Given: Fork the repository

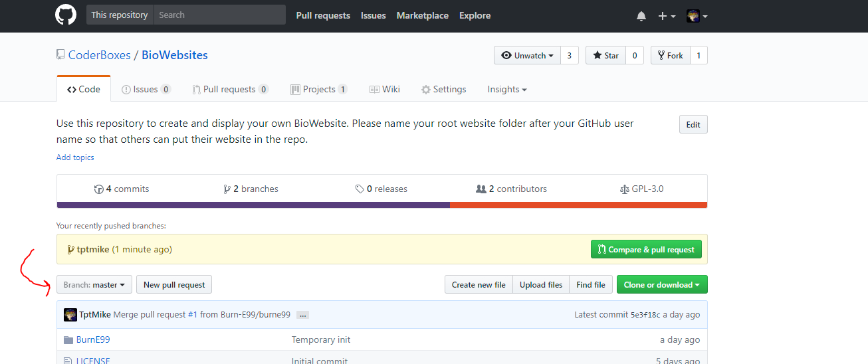Looking at the screenshot, I should point(670,55).
